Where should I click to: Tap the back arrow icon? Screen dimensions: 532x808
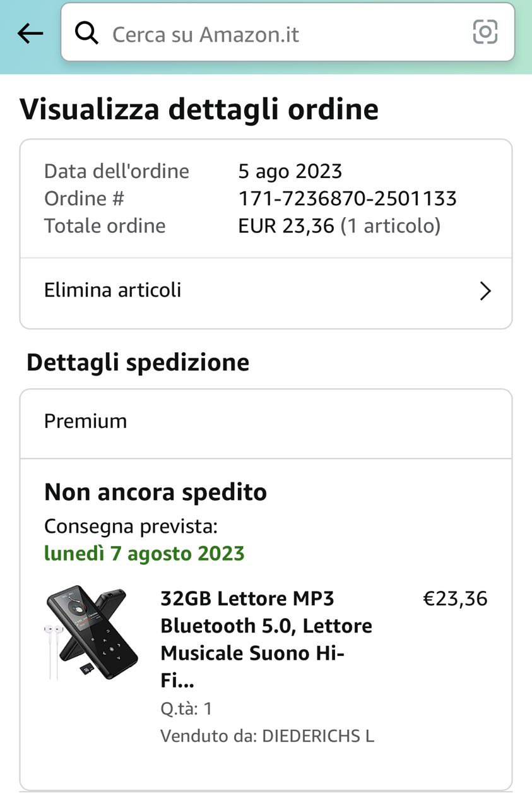[30, 33]
